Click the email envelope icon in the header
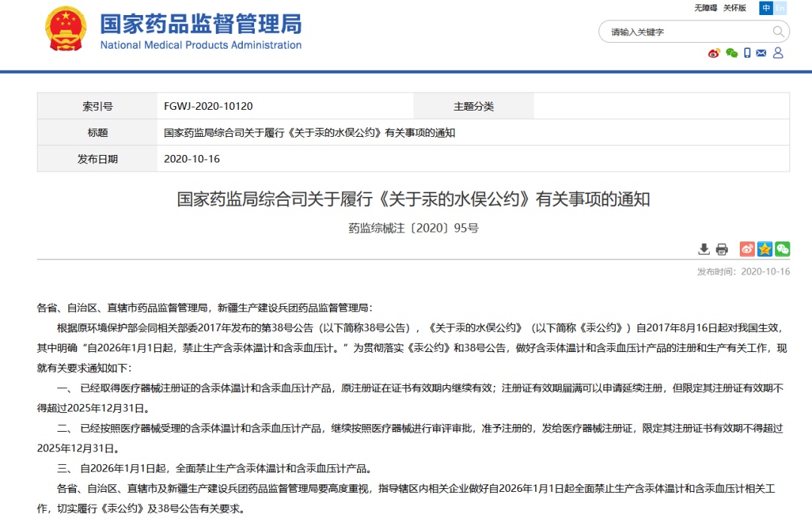This screenshot has height=522, width=812. click(761, 53)
